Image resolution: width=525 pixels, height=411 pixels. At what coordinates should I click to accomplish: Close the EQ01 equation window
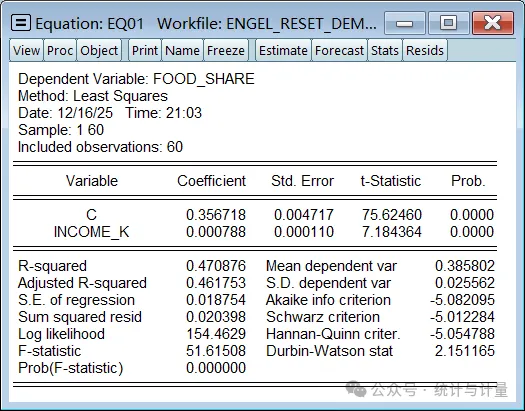pos(493,23)
